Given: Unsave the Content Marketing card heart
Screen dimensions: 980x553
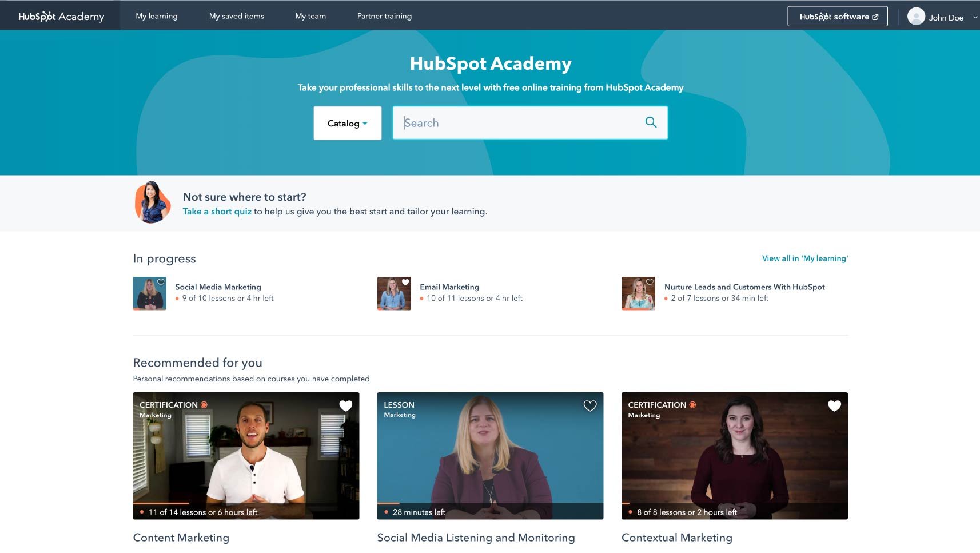Looking at the screenshot, I should (x=346, y=405).
